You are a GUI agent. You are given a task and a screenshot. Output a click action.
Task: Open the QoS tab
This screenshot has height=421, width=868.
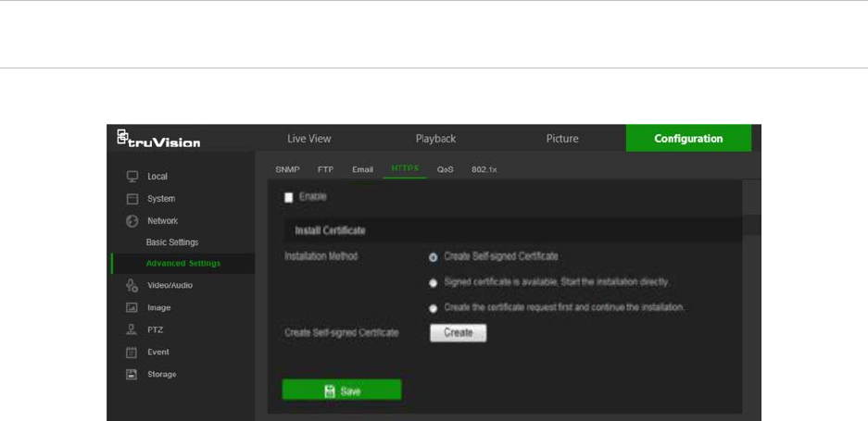[445, 170]
